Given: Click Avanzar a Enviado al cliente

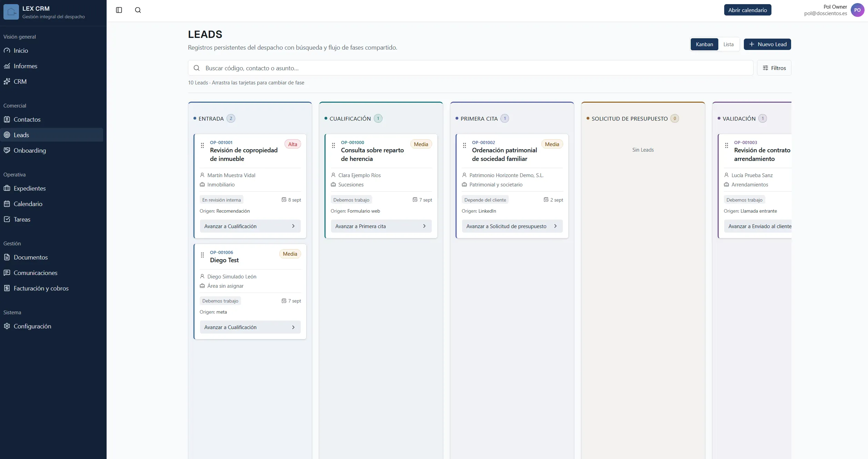Looking at the screenshot, I should point(758,226).
